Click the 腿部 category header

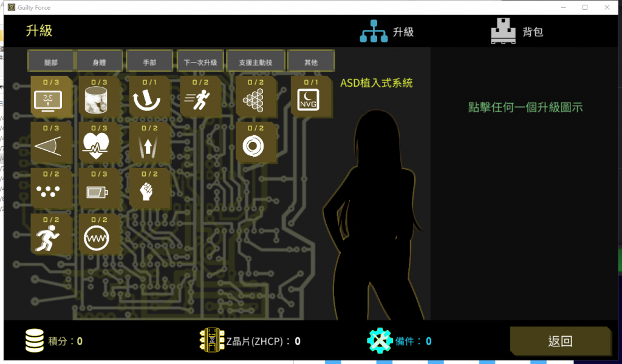50,62
